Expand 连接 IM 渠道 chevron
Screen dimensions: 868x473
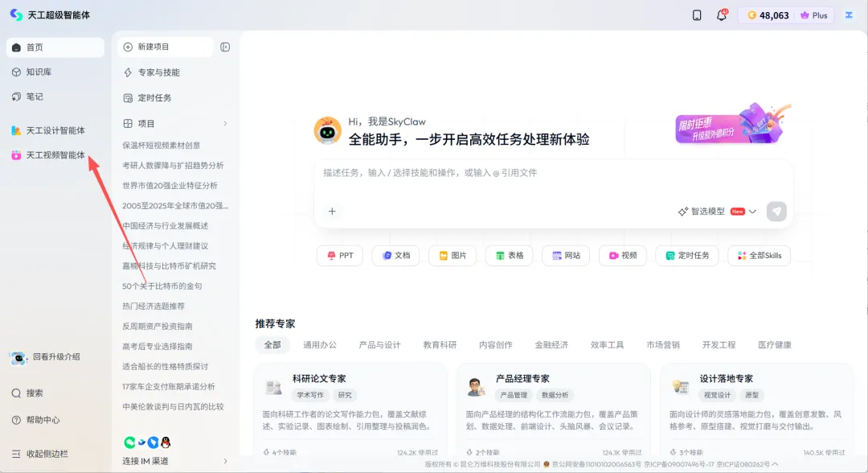coord(225,462)
